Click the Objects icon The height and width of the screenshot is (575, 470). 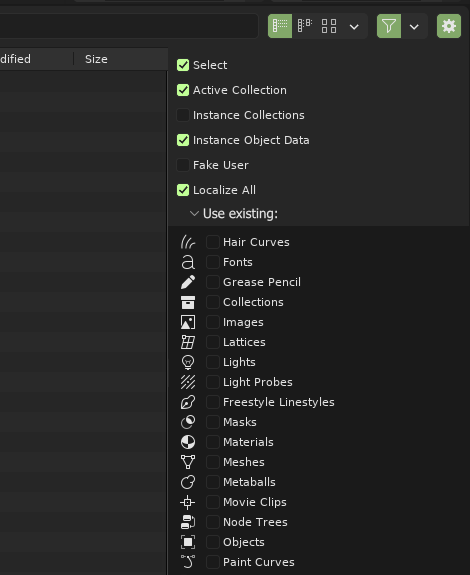[x=188, y=542]
